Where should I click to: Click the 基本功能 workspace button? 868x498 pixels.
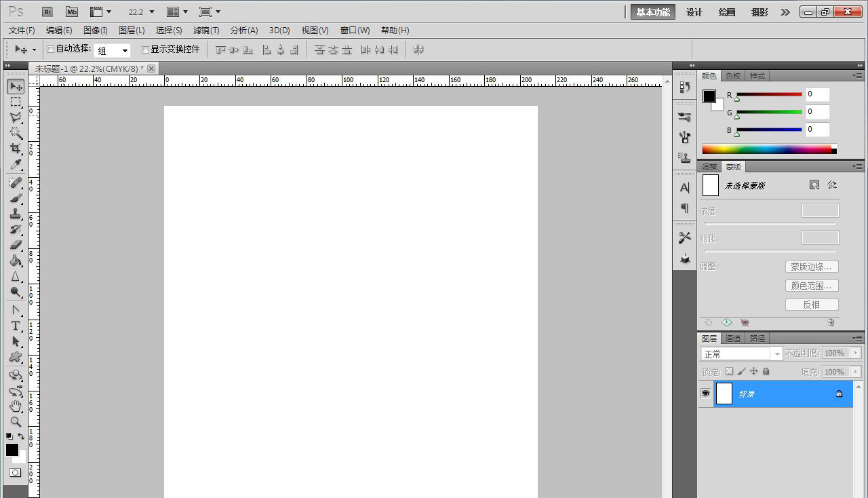tap(653, 12)
